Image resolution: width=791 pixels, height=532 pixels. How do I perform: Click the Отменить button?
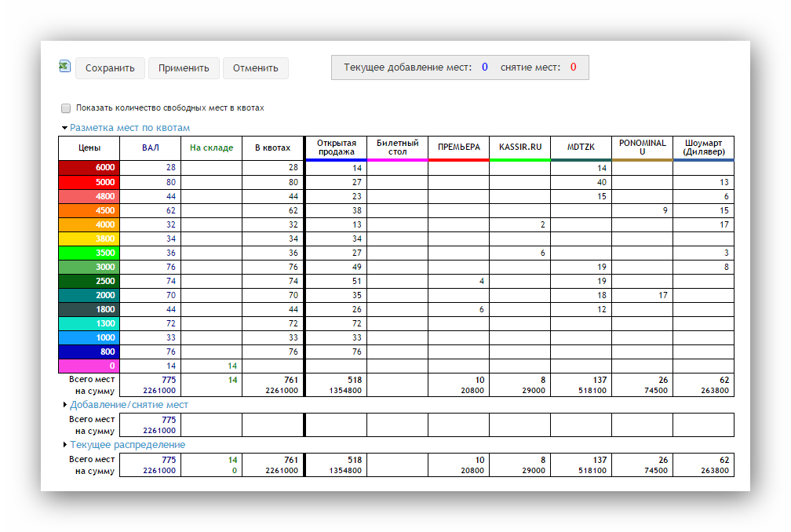255,68
